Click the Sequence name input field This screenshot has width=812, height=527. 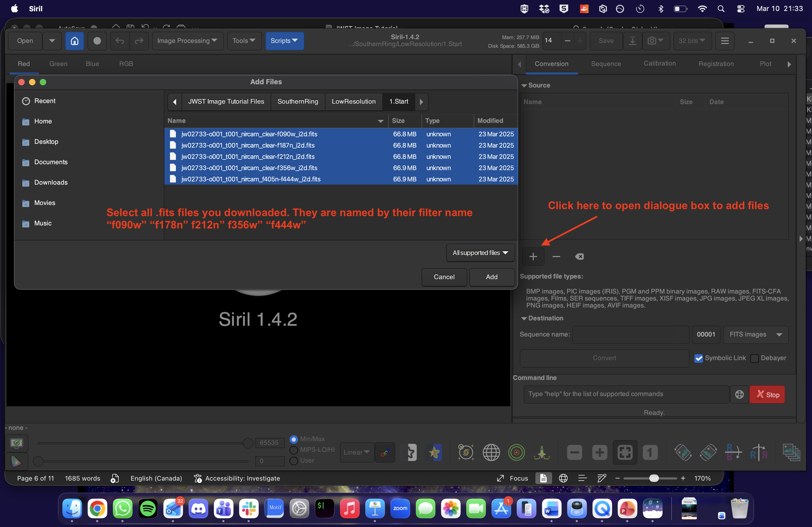(x=630, y=334)
